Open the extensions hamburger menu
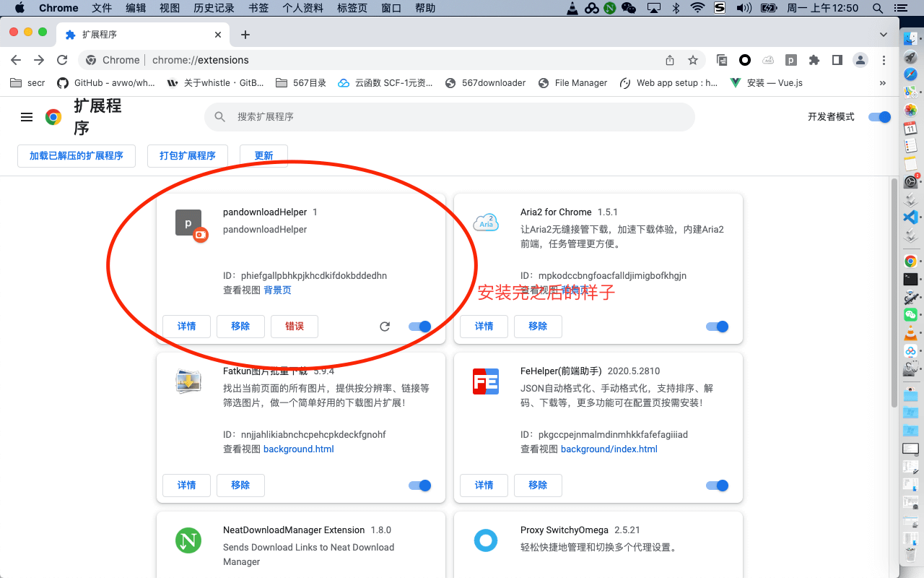924x578 pixels. pos(27,117)
